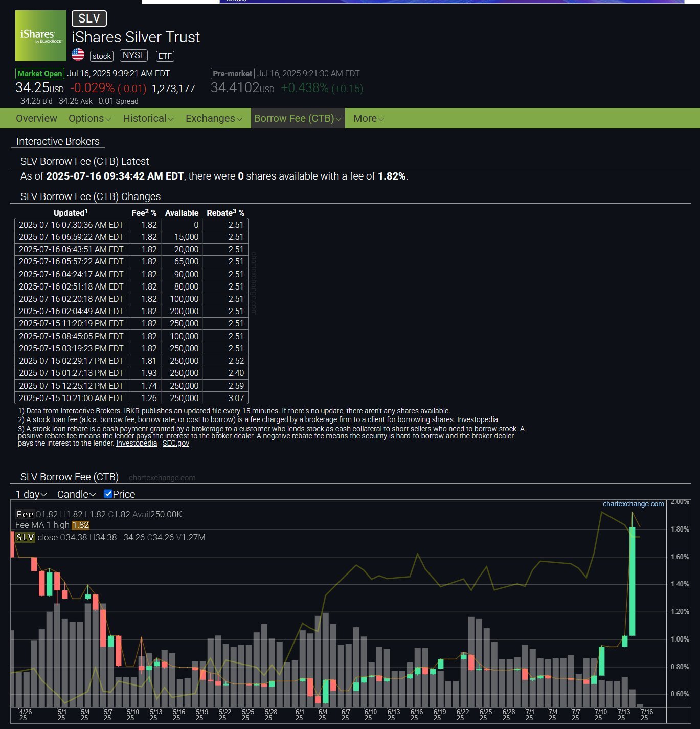700x729 pixels.
Task: Click the SLV ticker symbol badge
Action: pos(89,18)
